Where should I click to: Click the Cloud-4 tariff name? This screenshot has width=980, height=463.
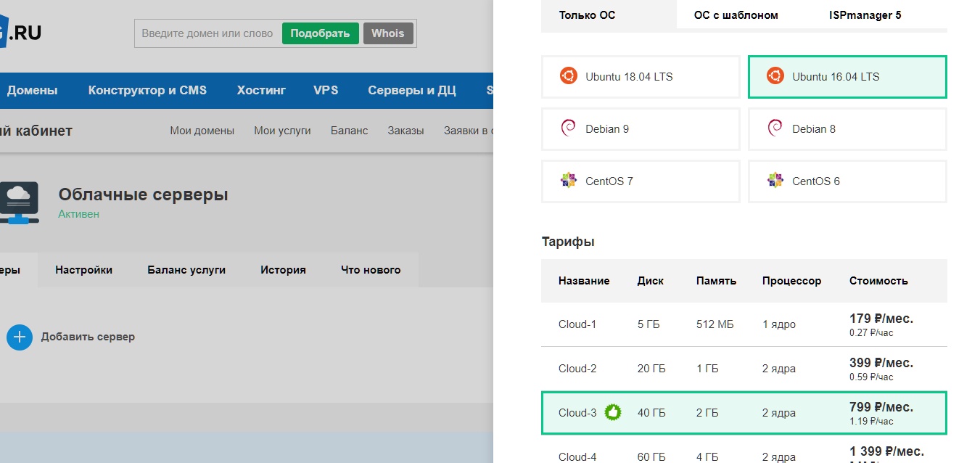[577, 457]
